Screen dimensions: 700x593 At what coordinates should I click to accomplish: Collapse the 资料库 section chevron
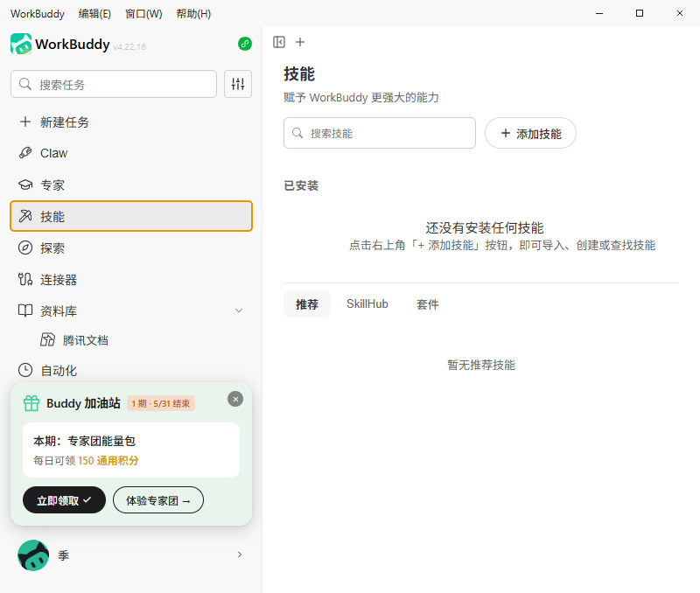point(239,310)
